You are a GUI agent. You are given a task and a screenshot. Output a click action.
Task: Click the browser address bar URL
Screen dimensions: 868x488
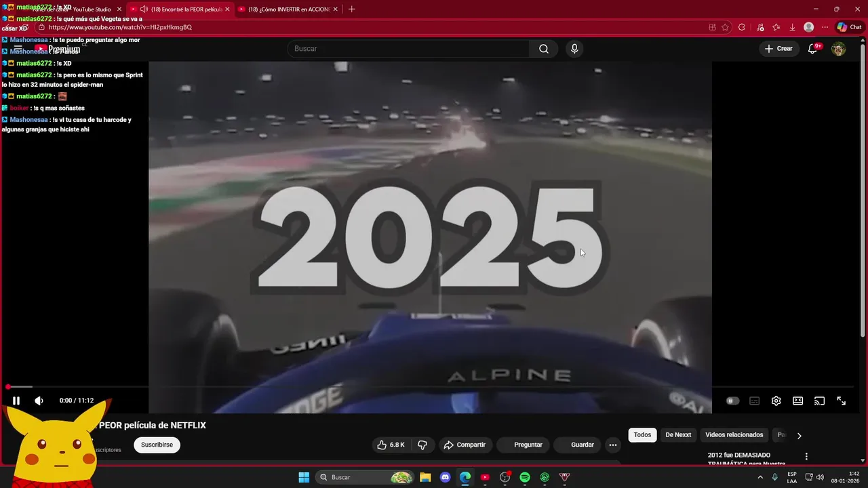point(120,27)
